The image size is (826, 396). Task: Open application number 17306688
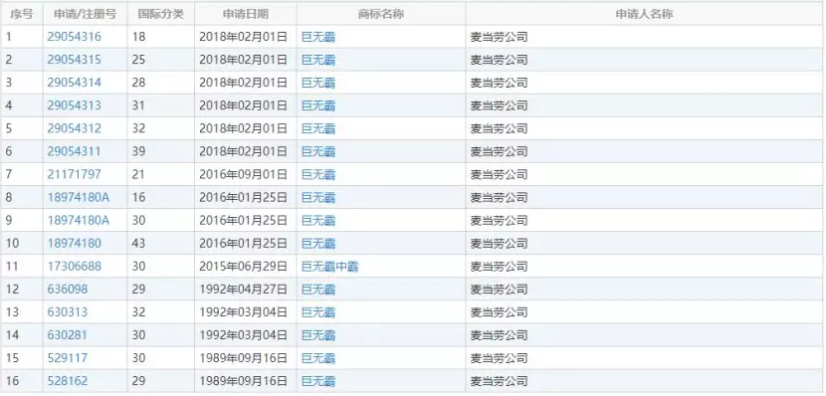coord(74,266)
